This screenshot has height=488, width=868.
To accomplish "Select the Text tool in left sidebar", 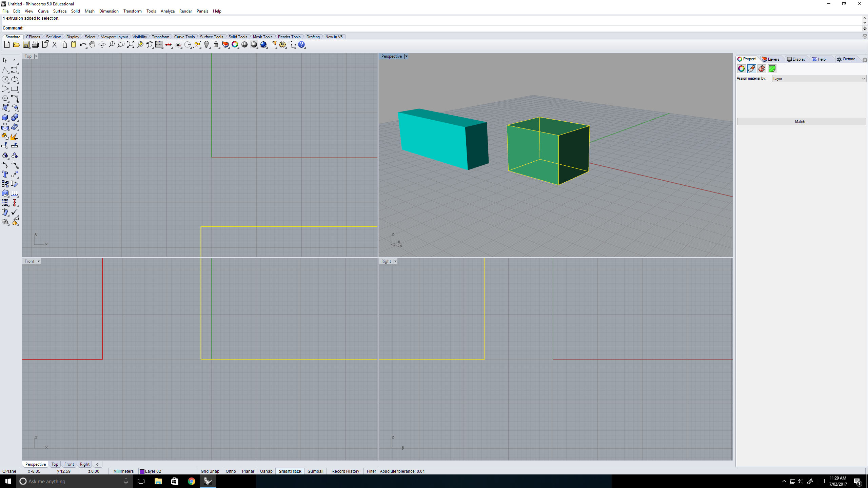I will 5,174.
